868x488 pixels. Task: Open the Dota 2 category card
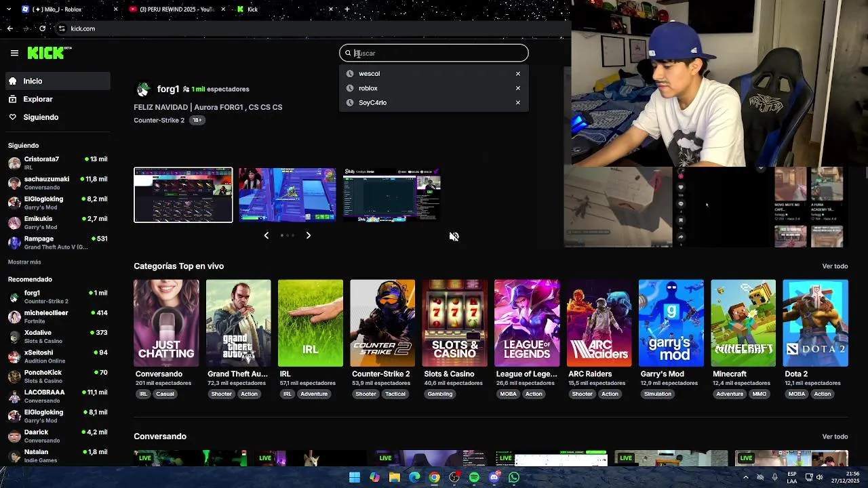(x=815, y=323)
